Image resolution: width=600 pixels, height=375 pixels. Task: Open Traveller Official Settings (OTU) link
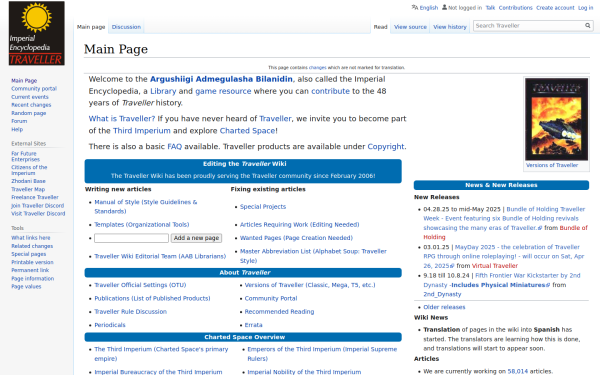140,285
